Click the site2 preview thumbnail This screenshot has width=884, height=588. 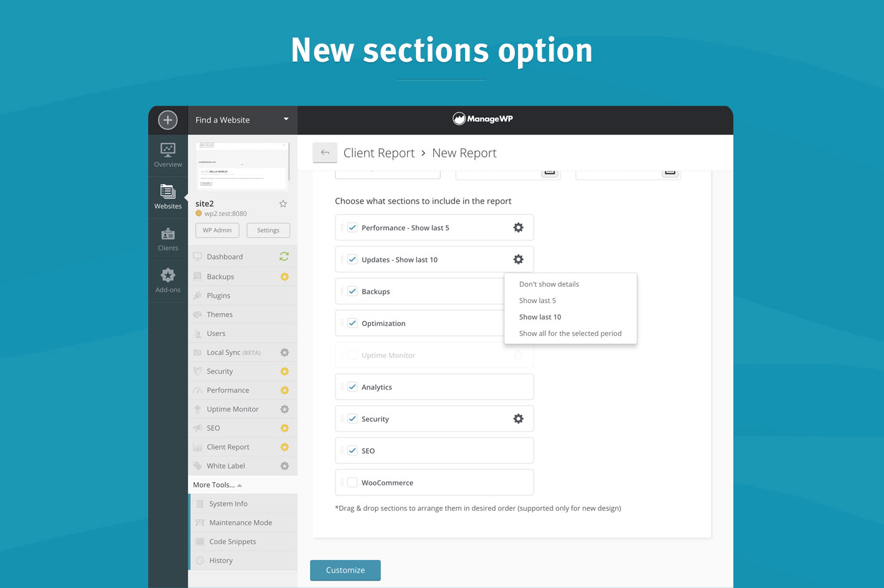pos(242,166)
